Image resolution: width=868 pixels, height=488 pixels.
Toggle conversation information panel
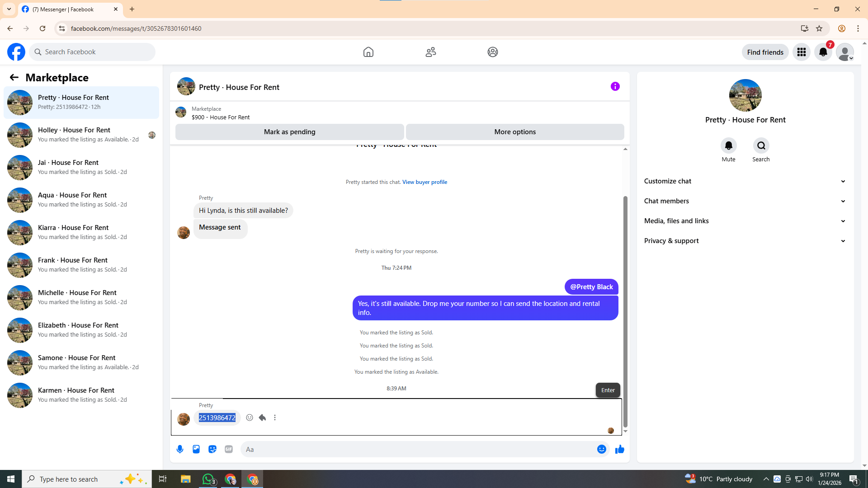coord(615,86)
